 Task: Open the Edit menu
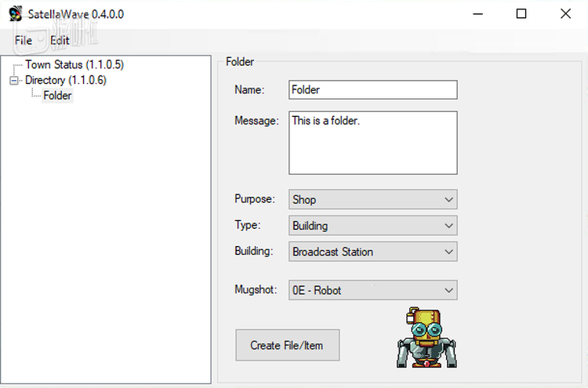pyautogui.click(x=60, y=40)
